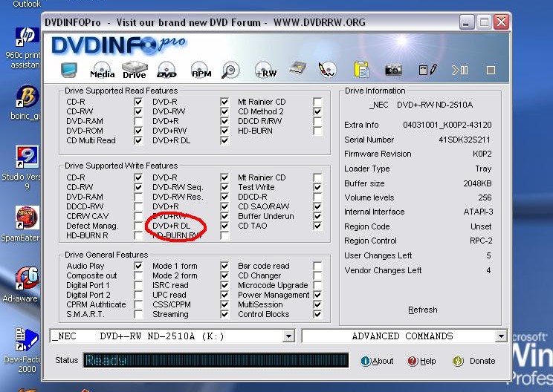Click the monitor icon in DVDInfoPro toolbar
The height and width of the screenshot is (392, 553).
(69, 70)
